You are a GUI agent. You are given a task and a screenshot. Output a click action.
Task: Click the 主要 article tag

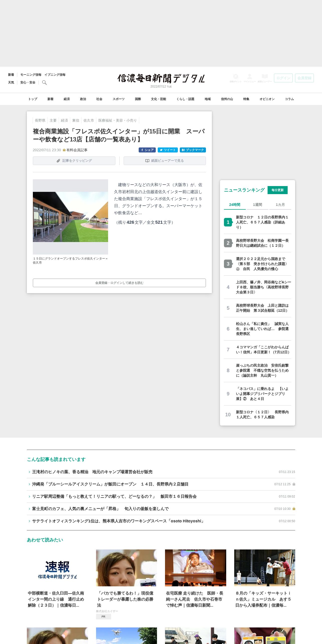pos(53,120)
